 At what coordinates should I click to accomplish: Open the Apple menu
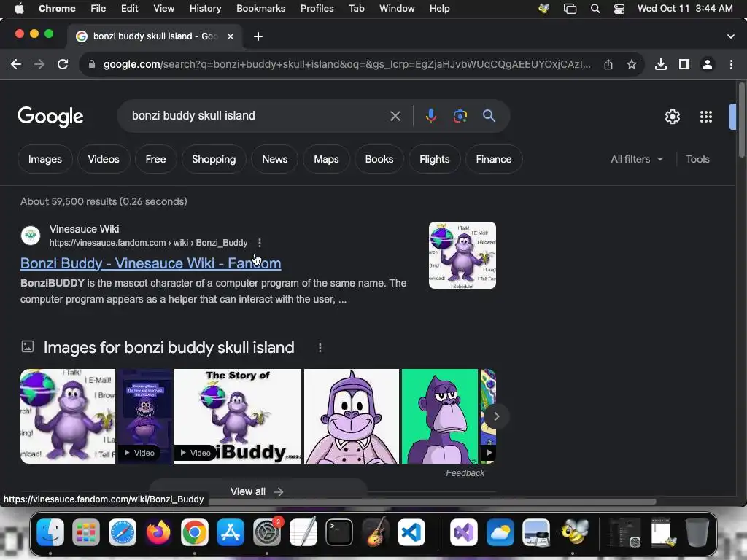pos(19,9)
